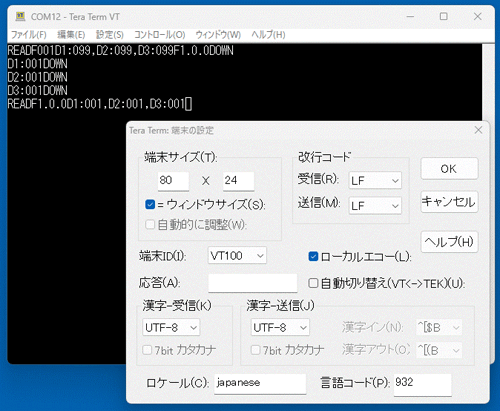The image size is (500, 411).
Task: Click the ロケール field containing japanese
Action: (260, 383)
